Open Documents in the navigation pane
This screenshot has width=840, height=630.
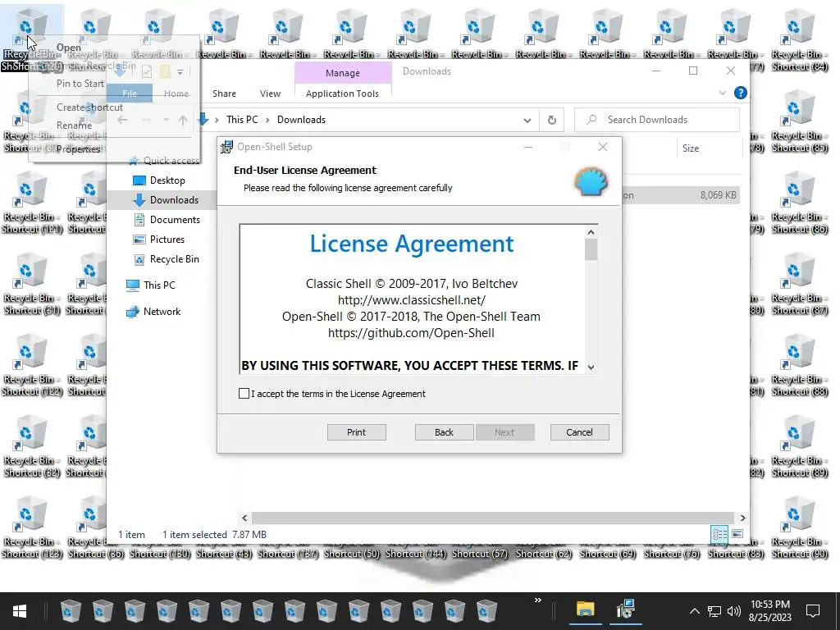point(167,220)
